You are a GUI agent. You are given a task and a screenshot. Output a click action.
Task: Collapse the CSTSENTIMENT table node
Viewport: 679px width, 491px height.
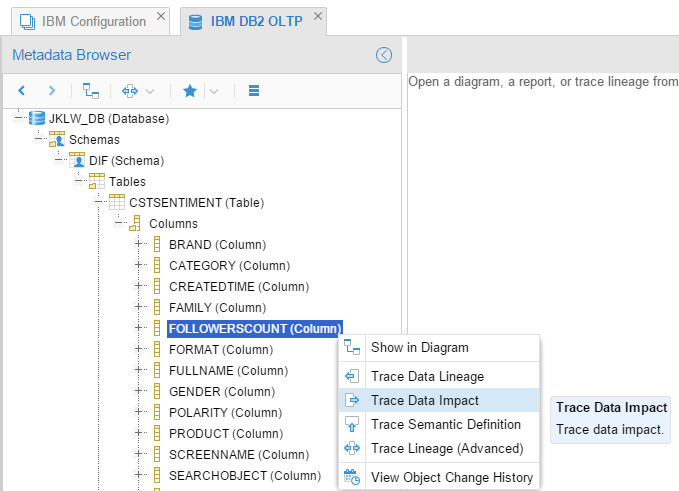(x=99, y=201)
